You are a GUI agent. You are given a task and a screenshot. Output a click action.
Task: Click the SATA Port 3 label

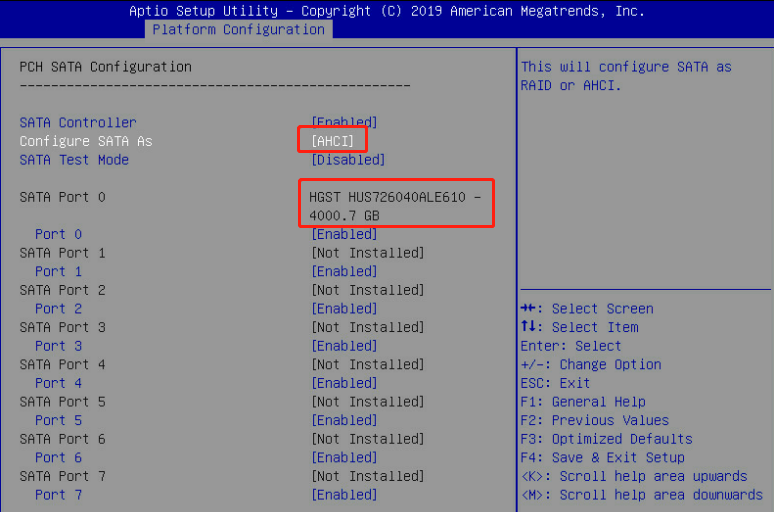pyautogui.click(x=62, y=327)
